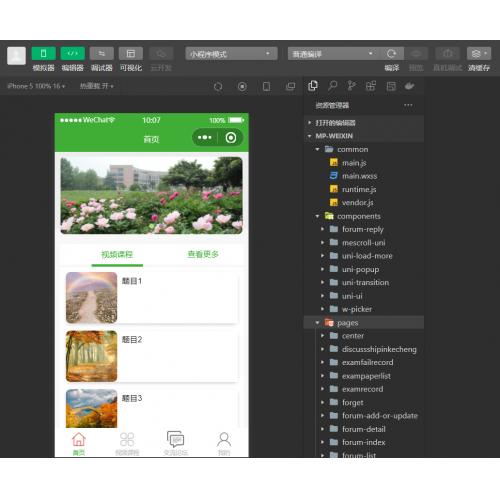Click the simulator record icon
This screenshot has width=500, height=500.
point(242,87)
